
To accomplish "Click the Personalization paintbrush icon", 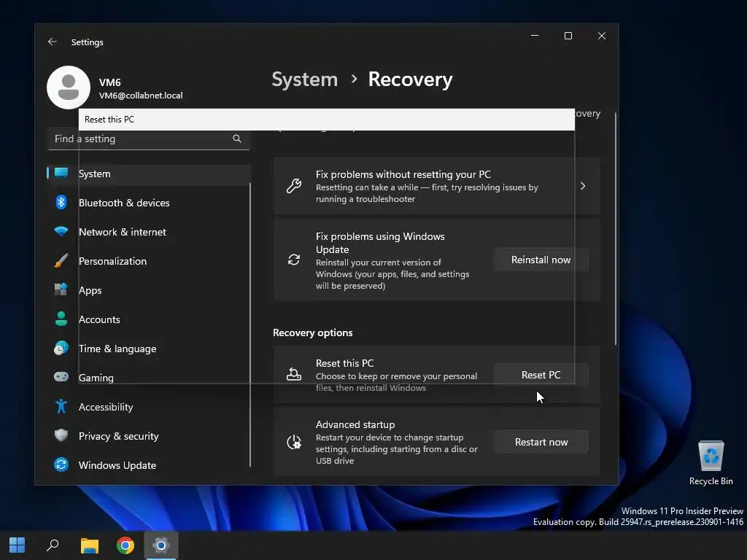I will click(61, 261).
